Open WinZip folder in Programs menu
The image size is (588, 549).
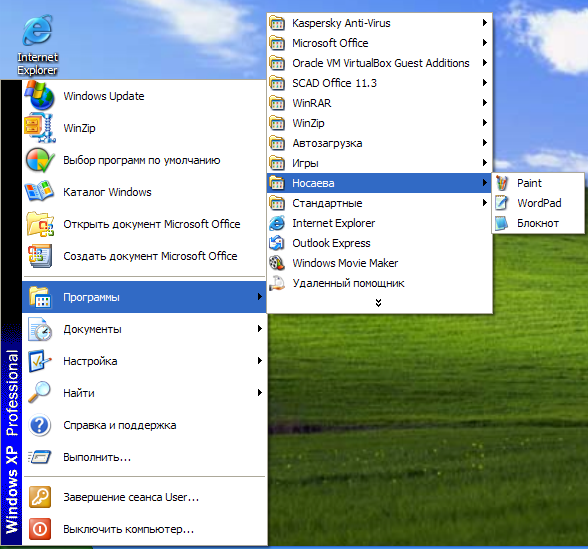click(379, 123)
